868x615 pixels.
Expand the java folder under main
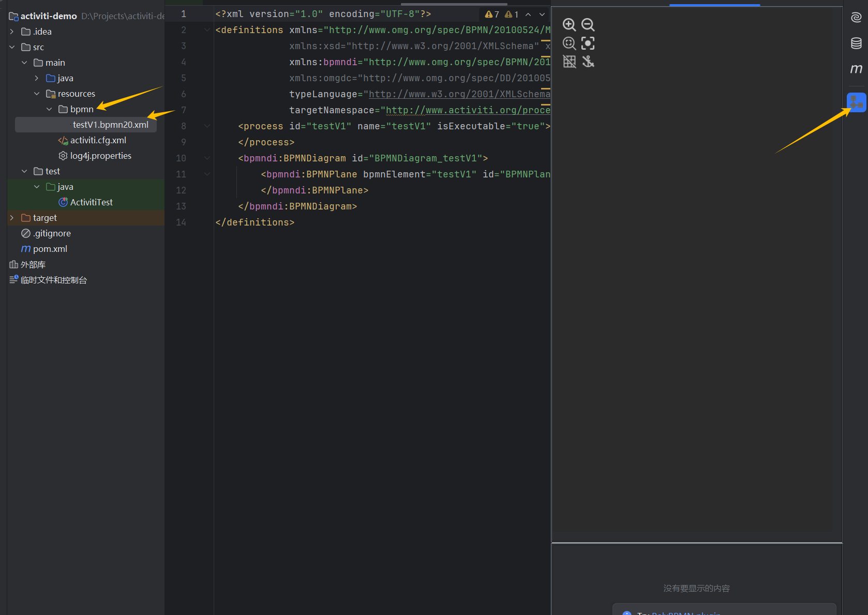point(37,78)
